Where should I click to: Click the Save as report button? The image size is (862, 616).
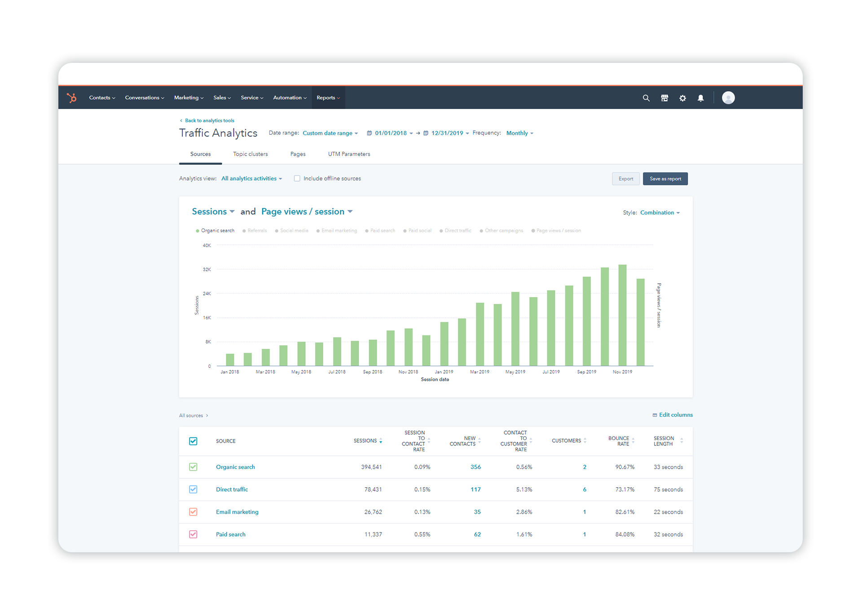665,178
